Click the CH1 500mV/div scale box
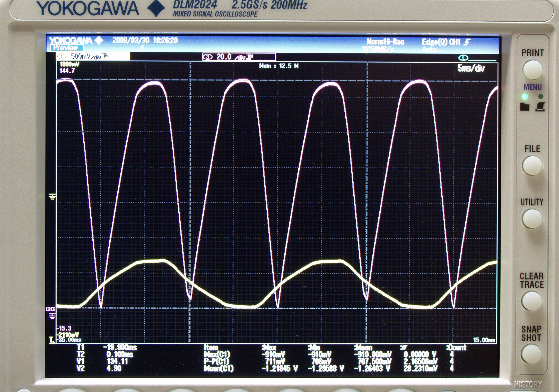This screenshot has width=559, height=392. point(93,56)
